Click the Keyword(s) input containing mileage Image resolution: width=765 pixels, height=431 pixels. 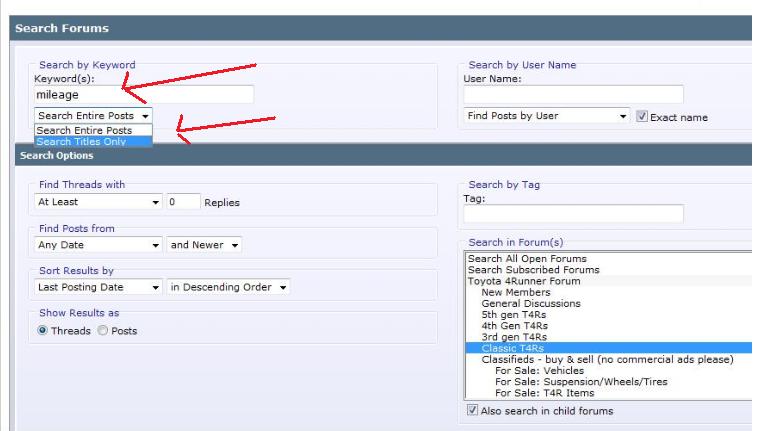(144, 94)
